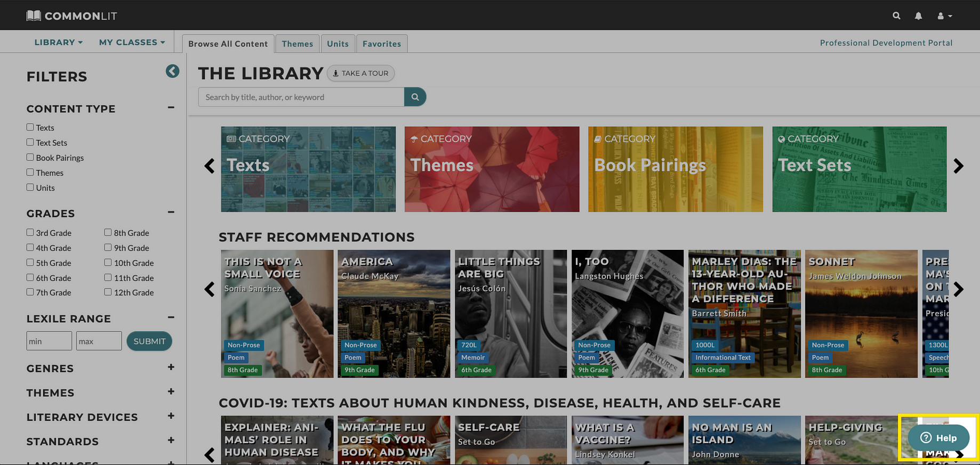Viewport: 980px width, 465px height.
Task: Open I, Too by Langston Hughes
Action: pos(628,314)
